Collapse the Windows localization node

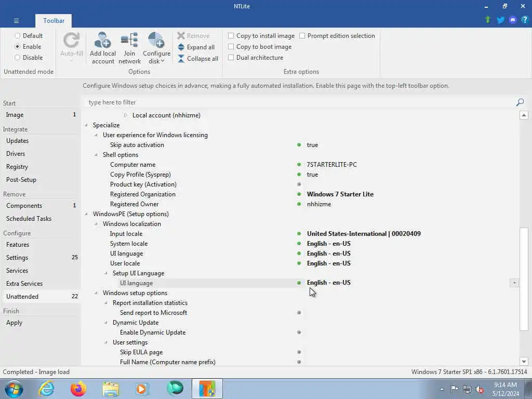click(x=96, y=224)
